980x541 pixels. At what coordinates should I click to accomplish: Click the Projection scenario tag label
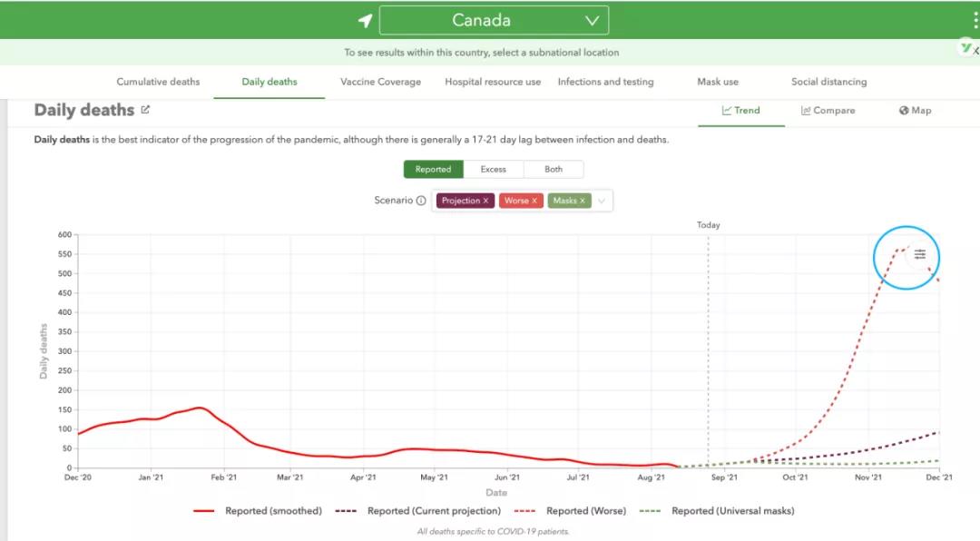461,201
